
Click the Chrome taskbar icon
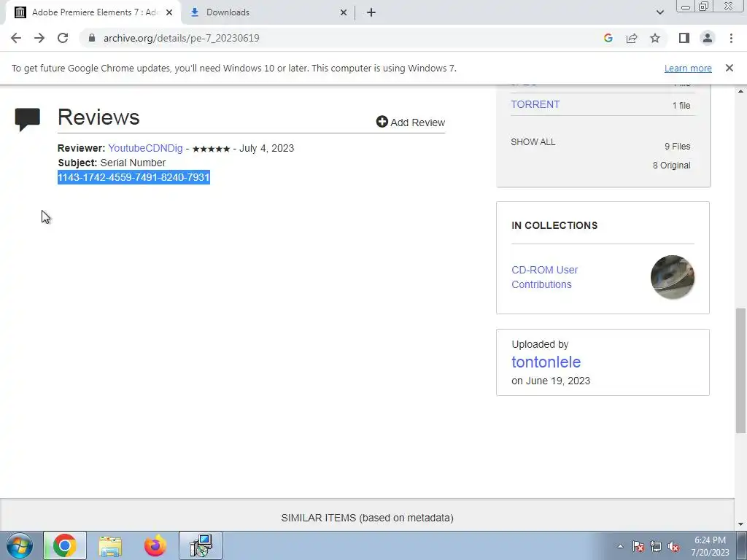coord(65,545)
